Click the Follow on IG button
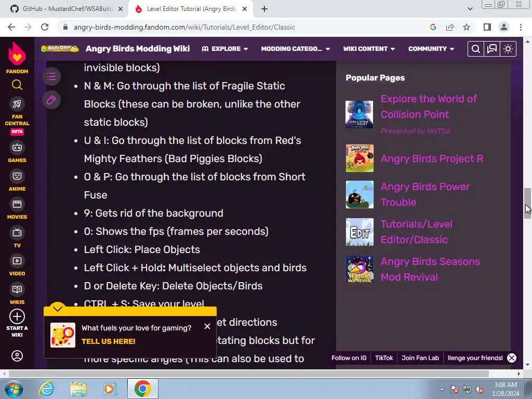 [349, 358]
